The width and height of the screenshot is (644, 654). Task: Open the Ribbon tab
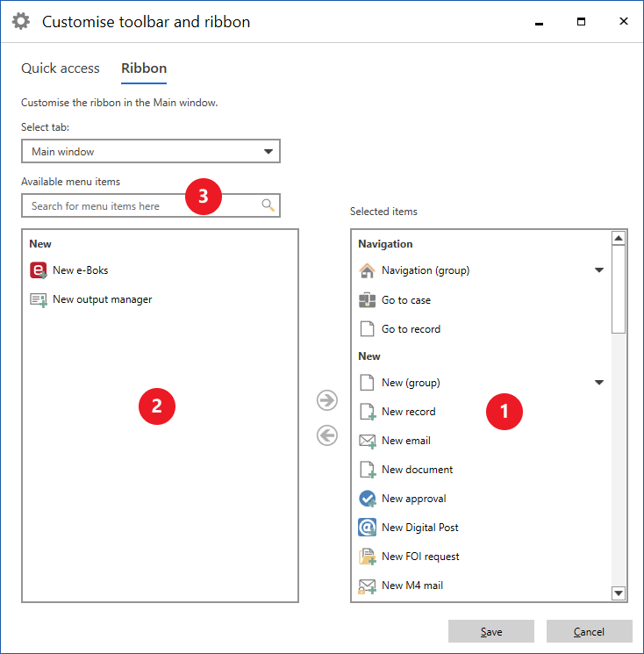tap(144, 68)
